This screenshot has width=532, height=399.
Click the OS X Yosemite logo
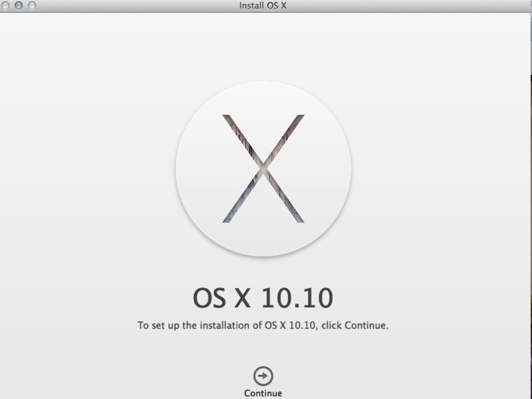(x=263, y=169)
